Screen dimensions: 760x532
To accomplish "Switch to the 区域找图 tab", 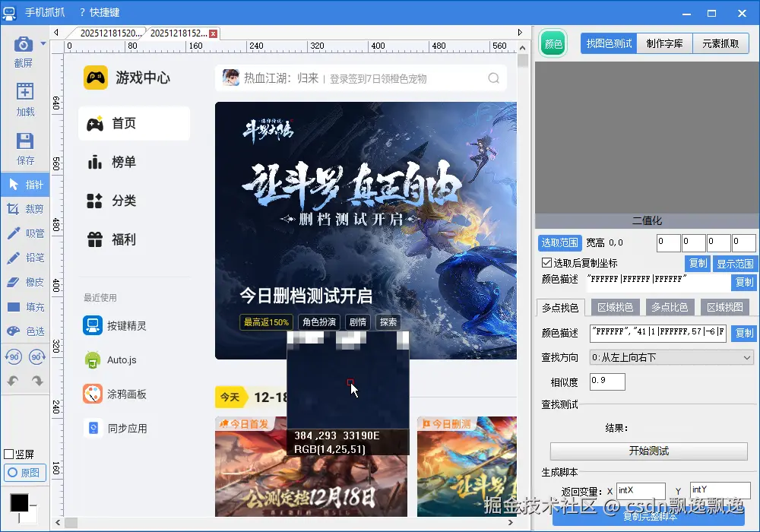I will coord(724,307).
